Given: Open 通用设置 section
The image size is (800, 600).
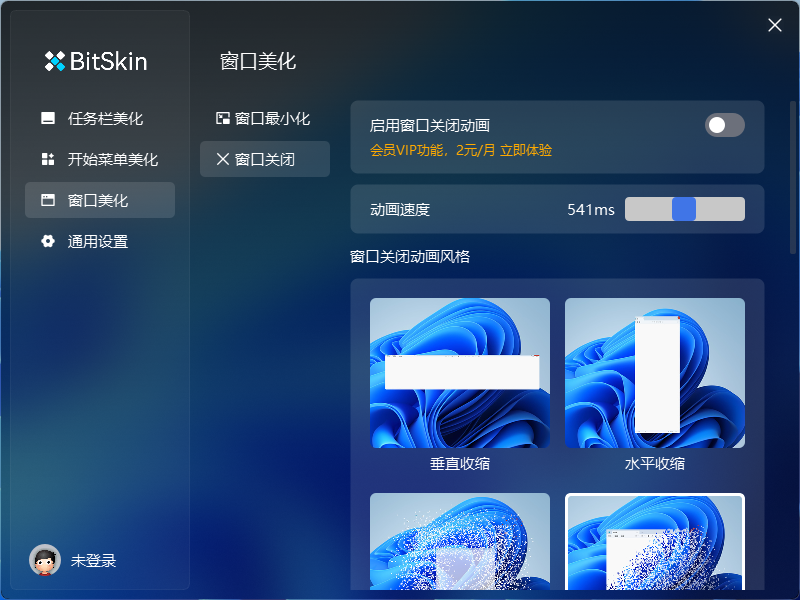Looking at the screenshot, I should click(x=100, y=241).
